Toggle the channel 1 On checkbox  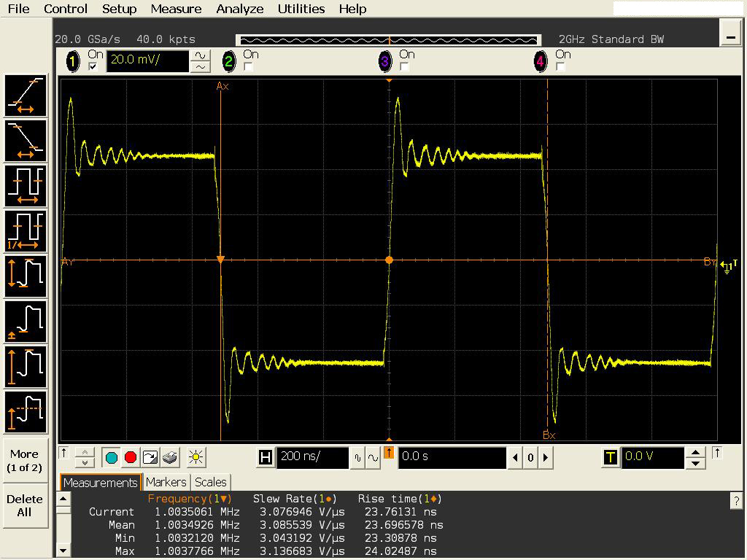pyautogui.click(x=93, y=66)
